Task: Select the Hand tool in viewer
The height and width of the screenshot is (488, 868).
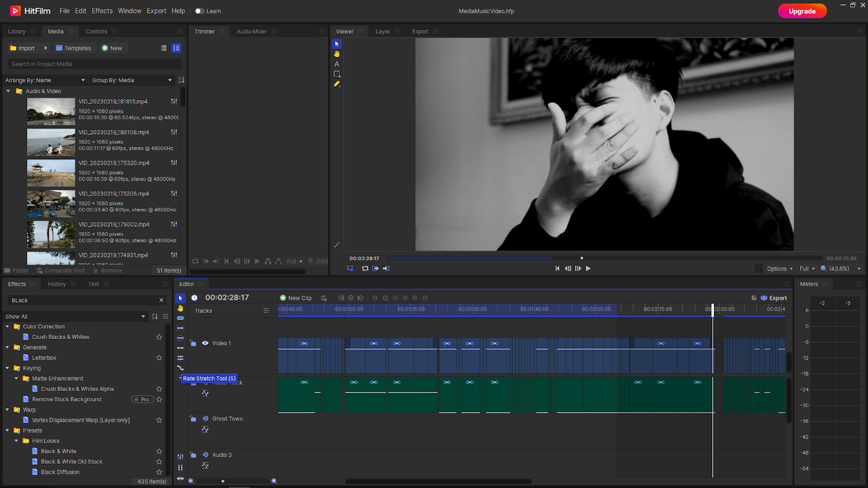Action: [x=337, y=54]
